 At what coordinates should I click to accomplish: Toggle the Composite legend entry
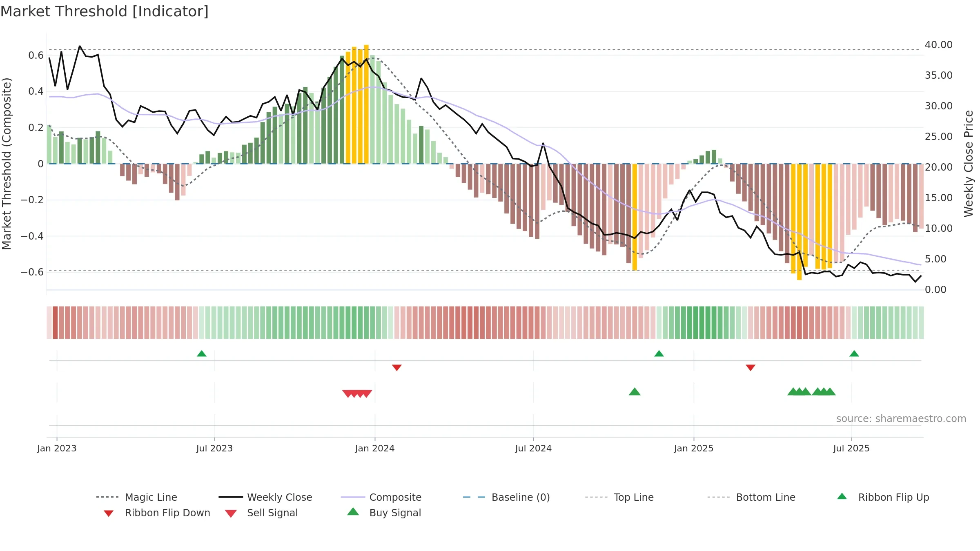tap(381, 497)
